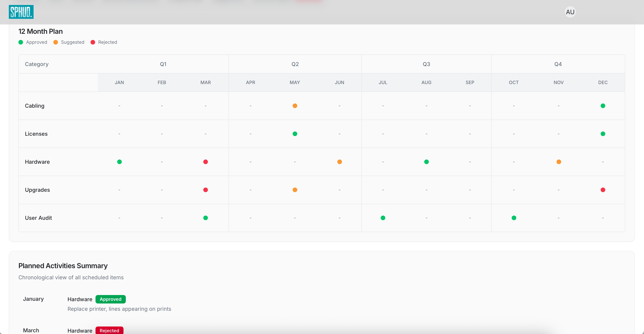This screenshot has width=644, height=334.
Task: Click Hardware suggested dot in November
Action: (x=558, y=162)
